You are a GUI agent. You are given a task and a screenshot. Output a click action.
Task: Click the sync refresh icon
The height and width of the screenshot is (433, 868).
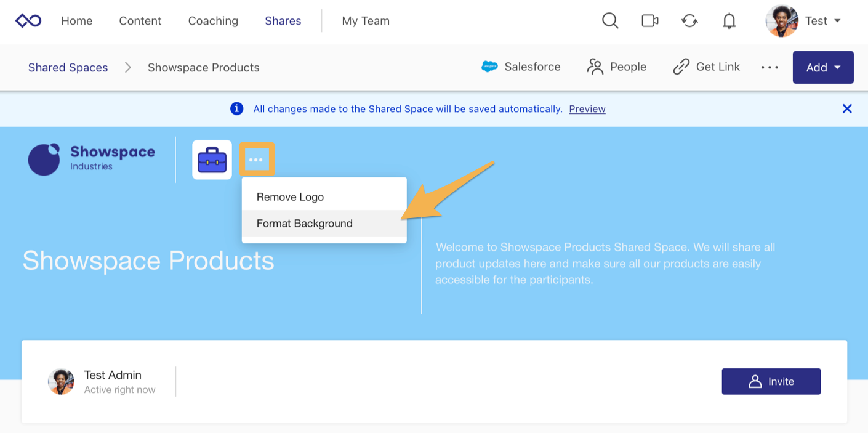[x=689, y=21]
